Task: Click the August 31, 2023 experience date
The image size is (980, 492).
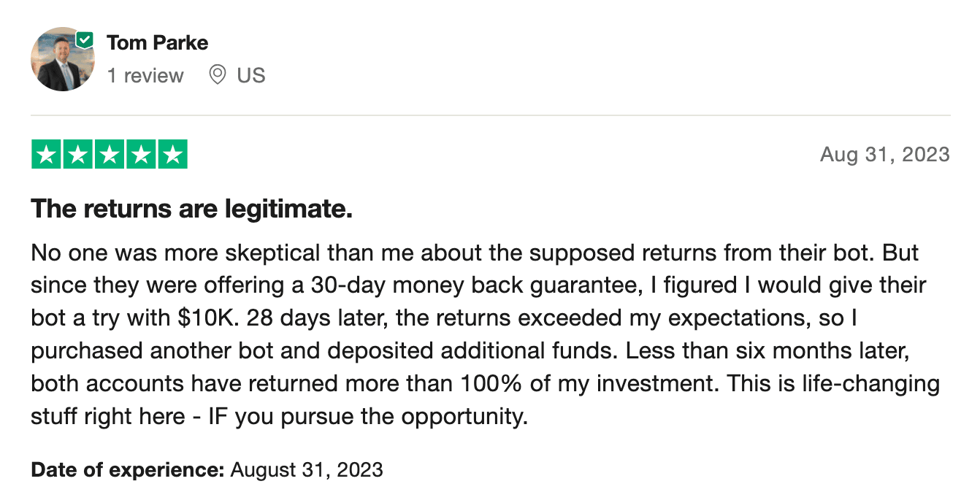Action: click(307, 469)
